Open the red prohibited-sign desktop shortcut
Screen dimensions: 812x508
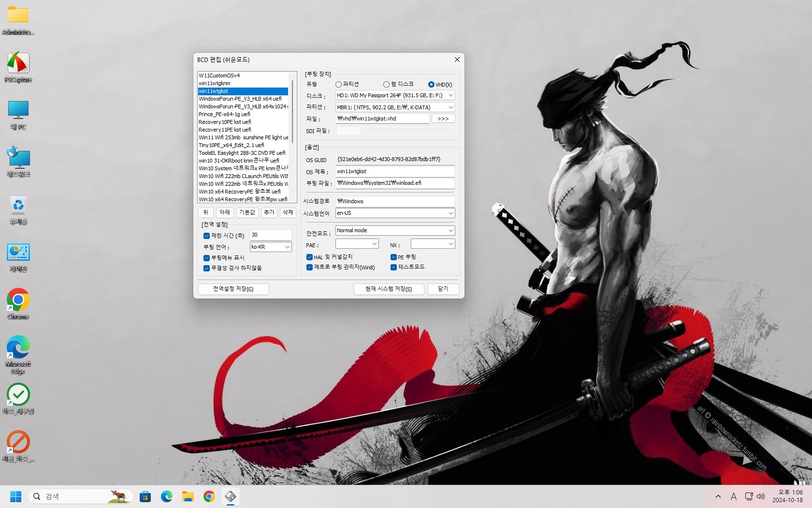point(18,446)
